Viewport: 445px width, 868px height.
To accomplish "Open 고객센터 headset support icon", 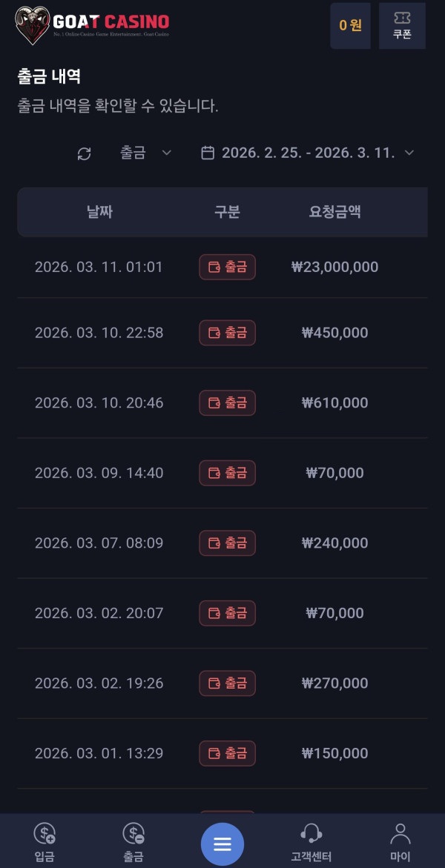I will [x=311, y=835].
